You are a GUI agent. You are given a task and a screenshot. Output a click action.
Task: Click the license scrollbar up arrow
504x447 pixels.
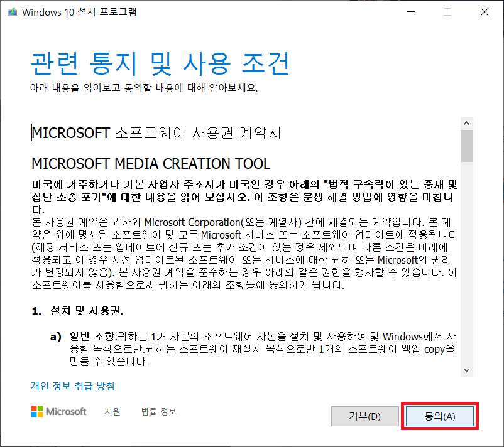(x=467, y=123)
